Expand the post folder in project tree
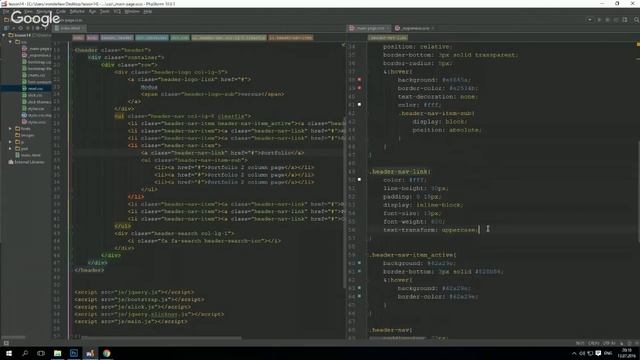Image resolution: width=640 pixels, height=360 pixels. pos(10,149)
